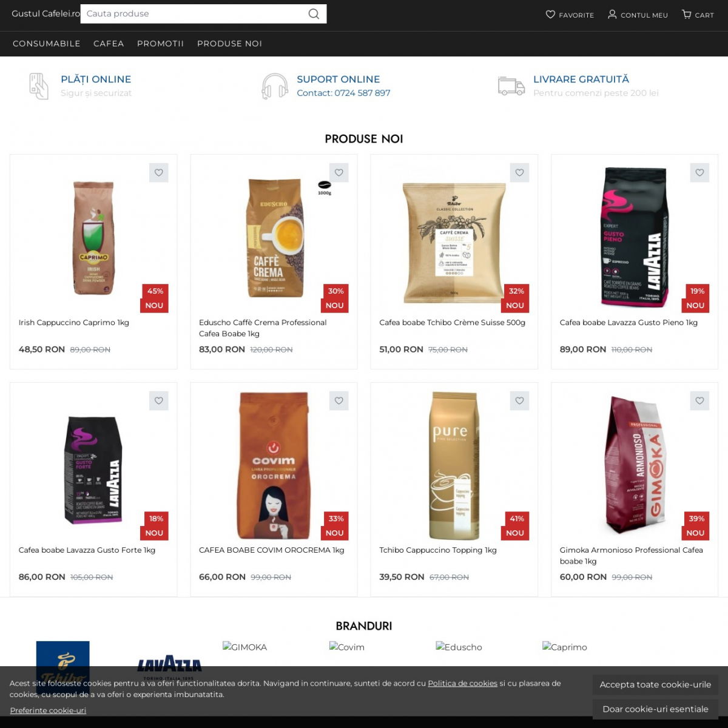This screenshot has width=728, height=728.
Task: Toggle favorite heart on Tchibo Crème Suisse
Action: (x=519, y=173)
